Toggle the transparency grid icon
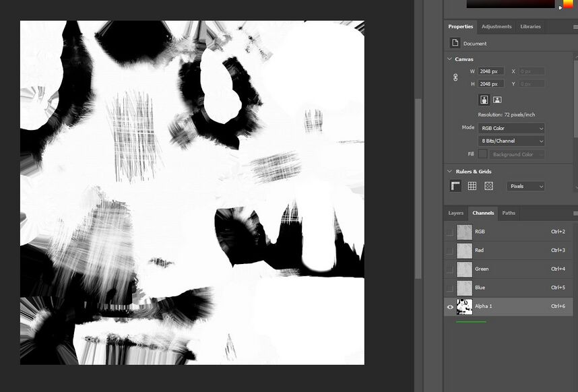Image resolution: width=578 pixels, height=392 pixels. point(488,186)
